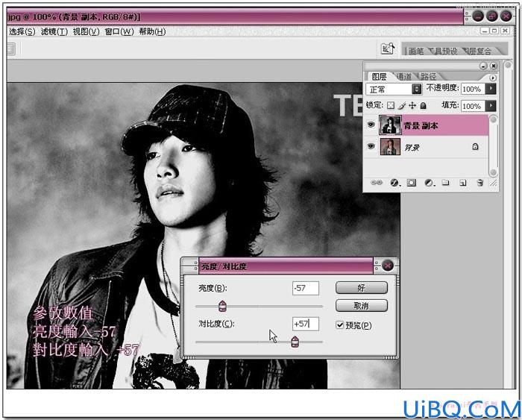Select the 背景 副本 layer thumbnail
The image size is (522, 420).
pos(390,125)
